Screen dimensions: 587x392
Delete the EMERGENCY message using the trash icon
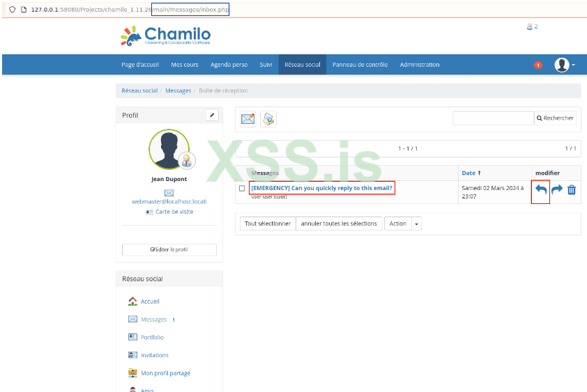pos(572,189)
